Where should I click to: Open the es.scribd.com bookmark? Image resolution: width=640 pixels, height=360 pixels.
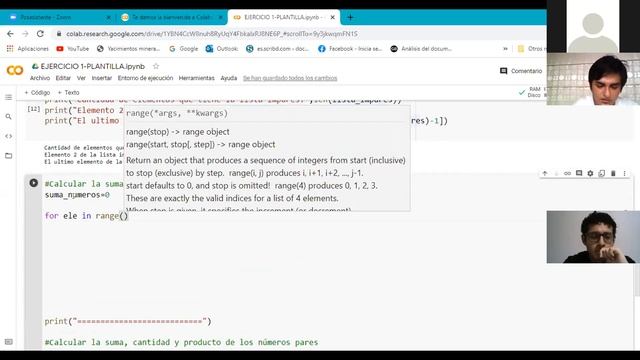[x=278, y=49]
